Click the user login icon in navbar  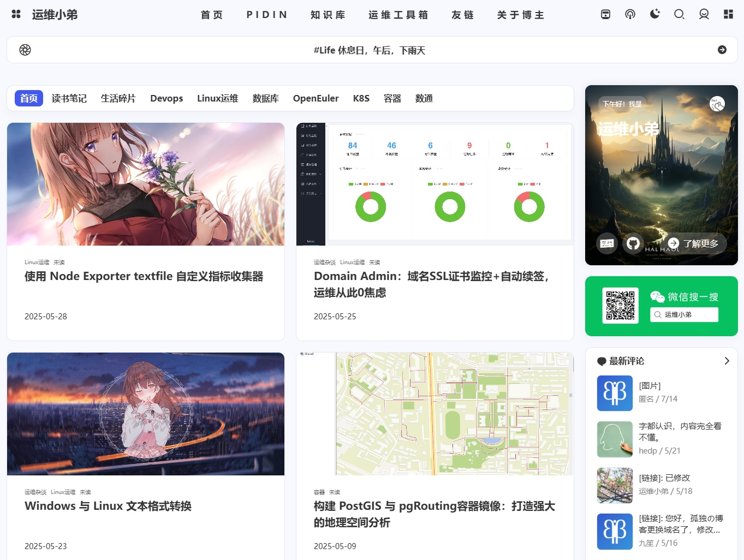click(704, 15)
